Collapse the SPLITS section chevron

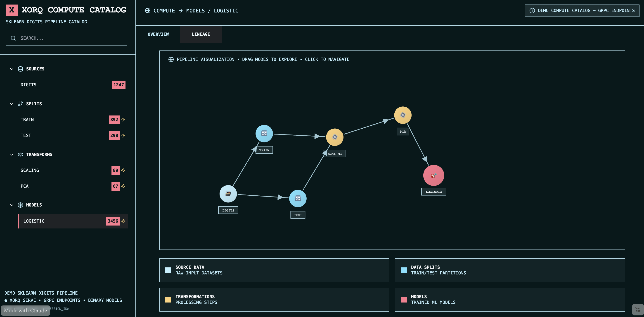12,104
